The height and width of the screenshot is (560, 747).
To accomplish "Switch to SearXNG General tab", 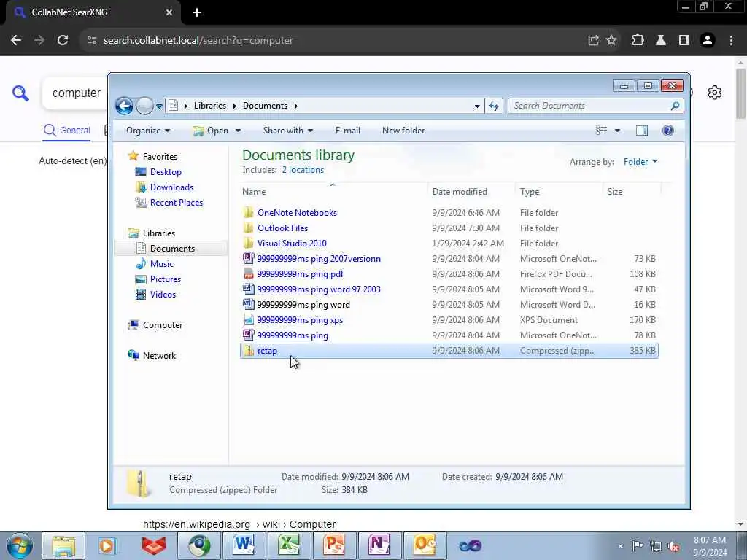I will (x=66, y=131).
